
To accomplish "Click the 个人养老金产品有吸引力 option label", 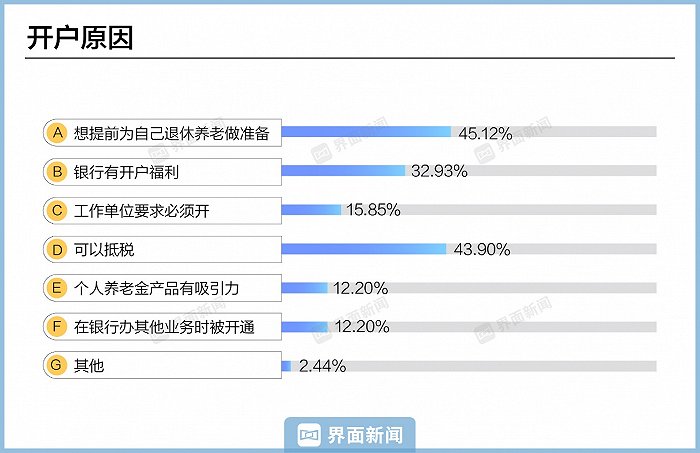I will click(156, 288).
